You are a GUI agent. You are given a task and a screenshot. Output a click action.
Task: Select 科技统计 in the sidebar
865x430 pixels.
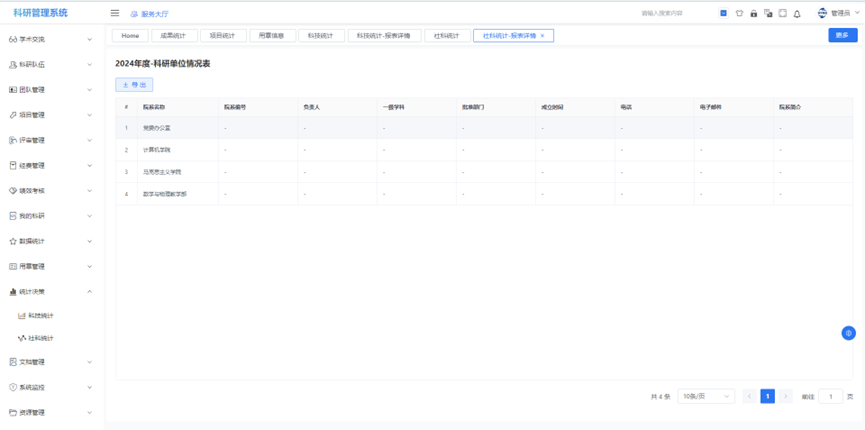pos(41,316)
